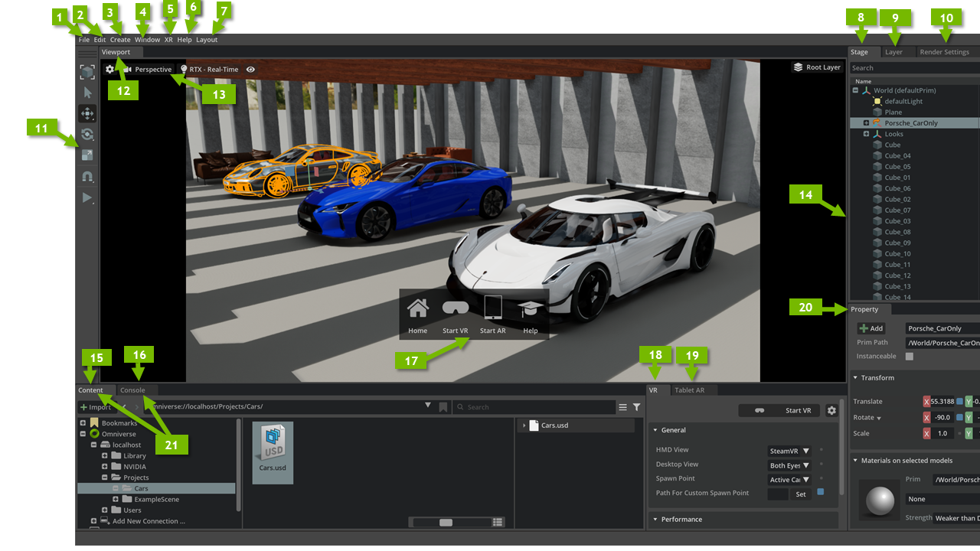Expand the Looks prim

[x=866, y=134]
